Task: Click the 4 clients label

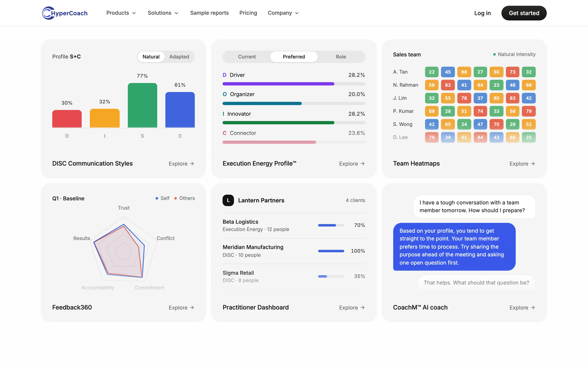Action: click(x=355, y=200)
